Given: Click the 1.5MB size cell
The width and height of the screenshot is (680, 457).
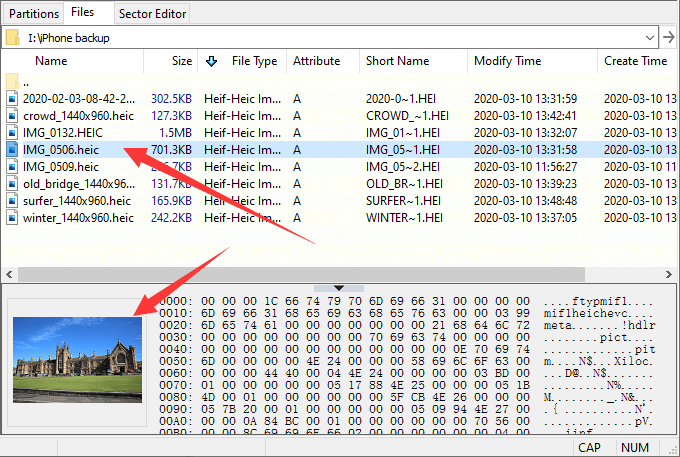Looking at the screenshot, I should point(175,133).
